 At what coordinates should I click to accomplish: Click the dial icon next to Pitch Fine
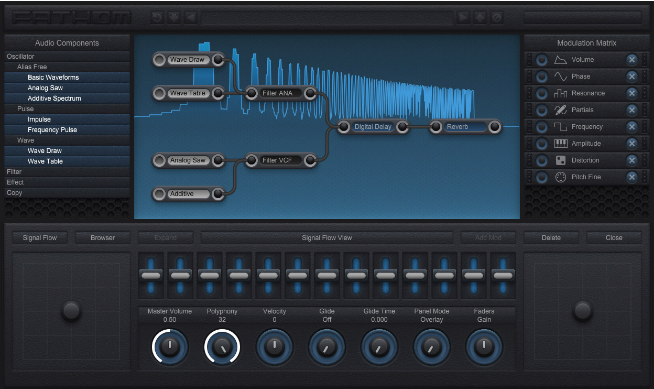(560, 177)
